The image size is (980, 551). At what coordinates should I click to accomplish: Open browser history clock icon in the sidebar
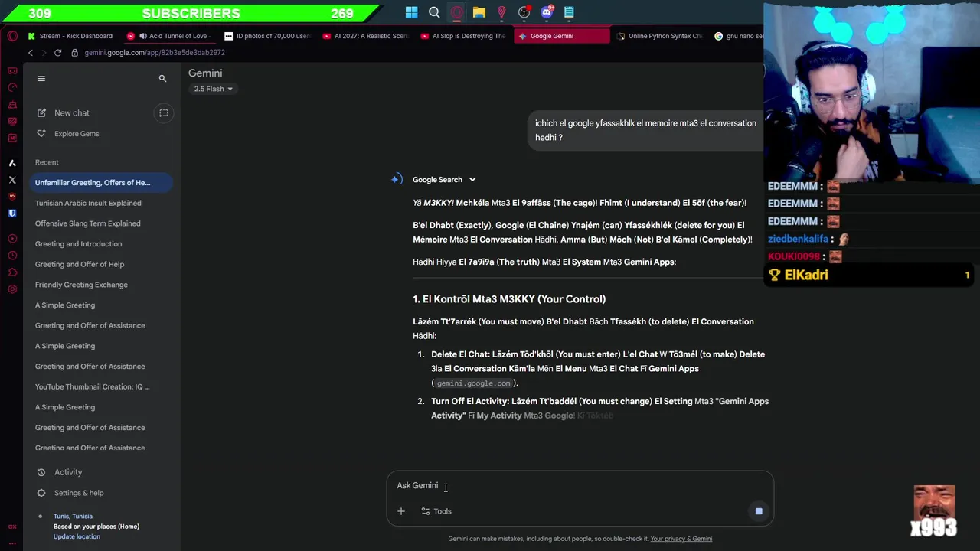pyautogui.click(x=12, y=256)
